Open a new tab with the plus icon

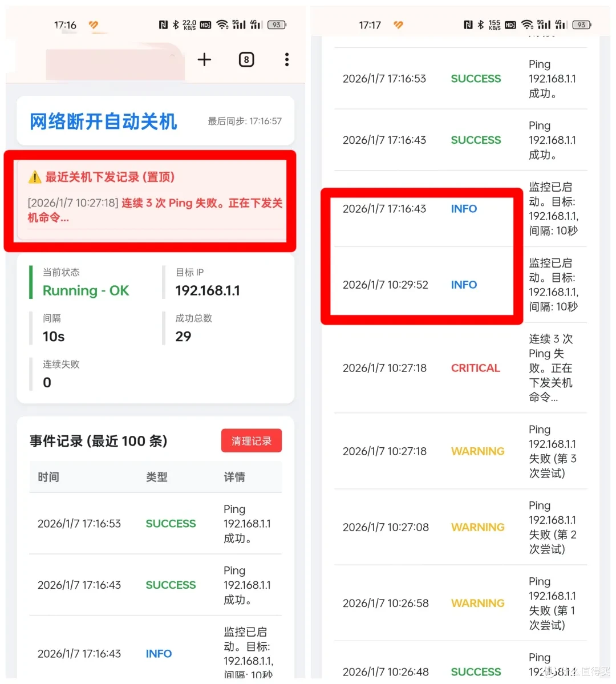click(204, 59)
